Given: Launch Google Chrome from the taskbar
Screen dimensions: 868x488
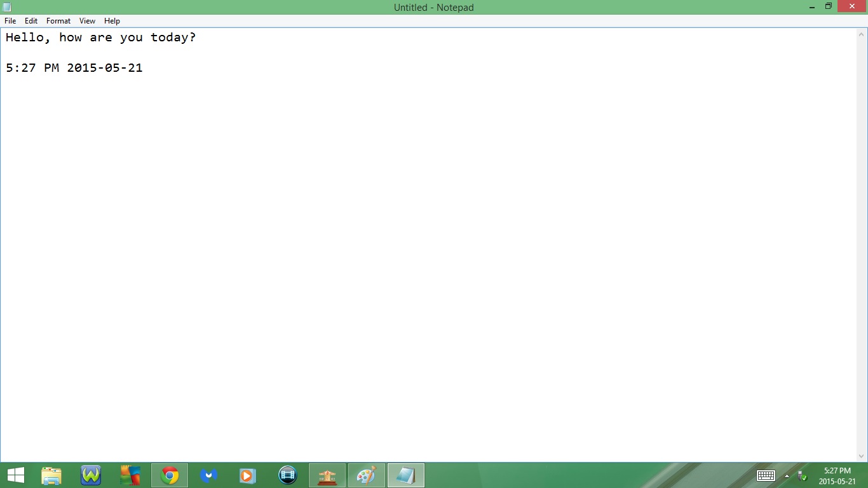Looking at the screenshot, I should 170,475.
